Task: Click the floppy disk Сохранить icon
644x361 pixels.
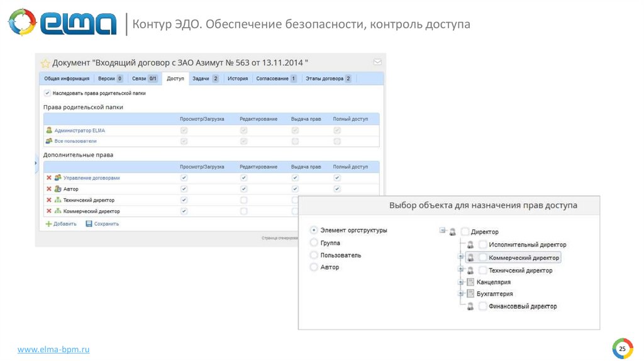Action: (89, 223)
